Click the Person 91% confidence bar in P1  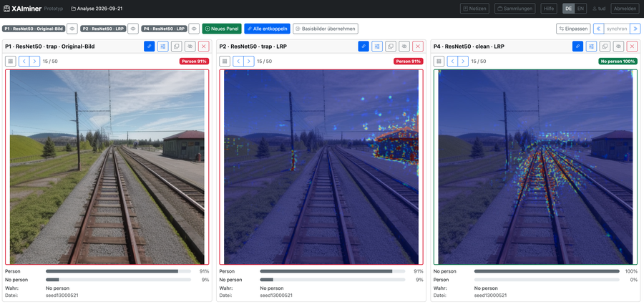point(118,271)
